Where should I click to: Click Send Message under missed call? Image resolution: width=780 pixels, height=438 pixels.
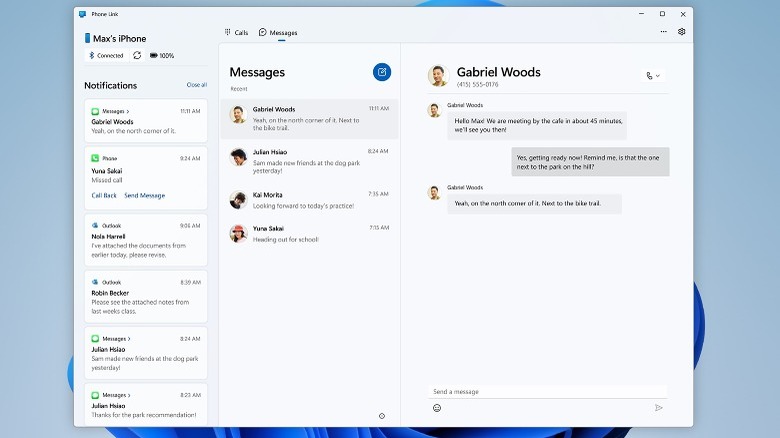(x=144, y=196)
